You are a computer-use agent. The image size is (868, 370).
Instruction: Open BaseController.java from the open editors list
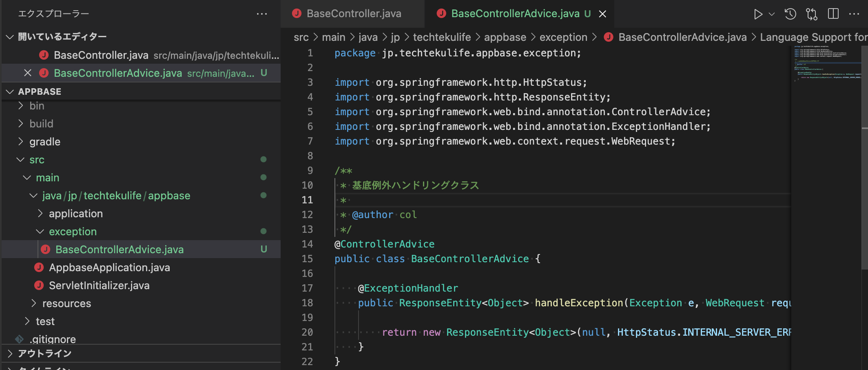[x=141, y=55]
